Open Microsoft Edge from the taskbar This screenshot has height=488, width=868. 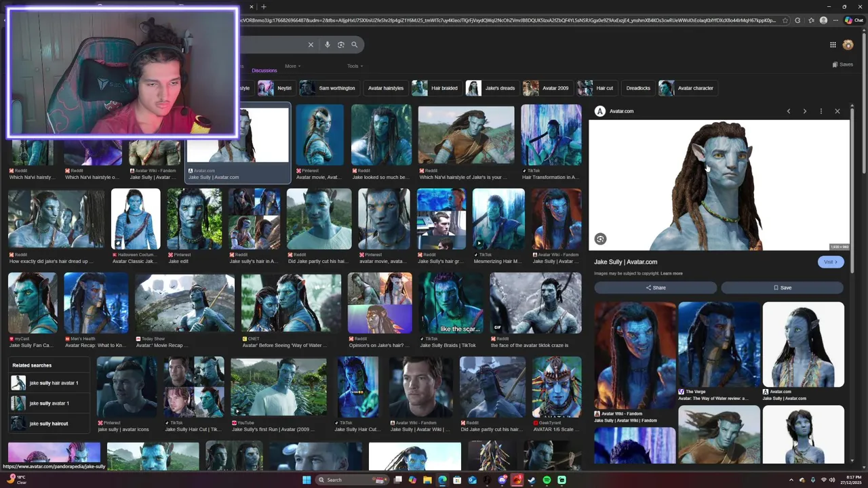click(442, 480)
